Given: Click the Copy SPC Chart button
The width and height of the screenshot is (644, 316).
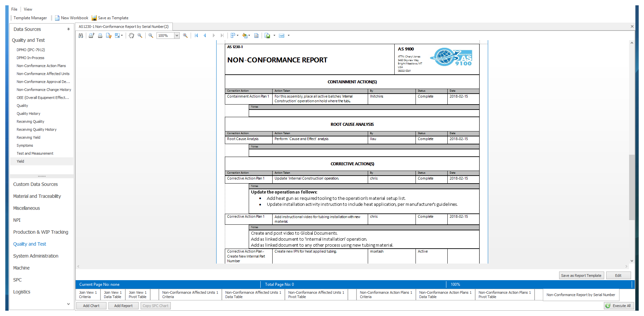Looking at the screenshot, I should pos(156,306).
